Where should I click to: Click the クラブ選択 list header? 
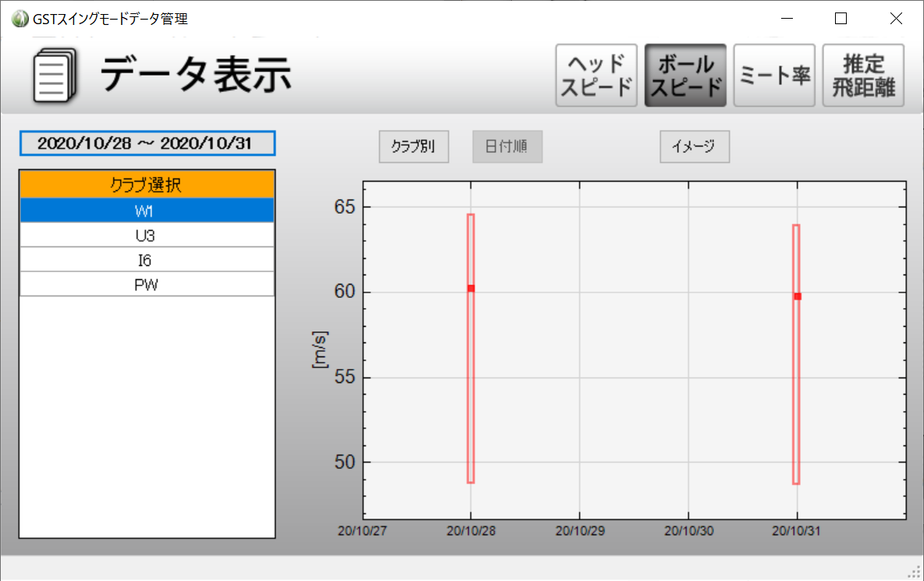(x=147, y=185)
